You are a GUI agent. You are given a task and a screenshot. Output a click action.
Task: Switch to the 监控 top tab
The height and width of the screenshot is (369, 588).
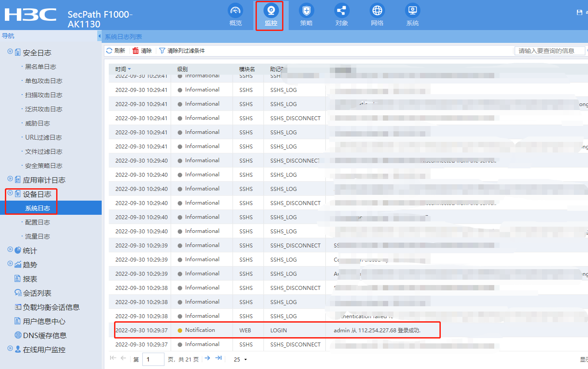point(271,15)
